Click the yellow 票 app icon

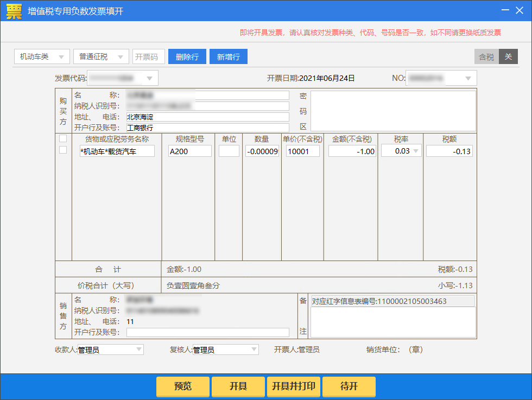[14, 11]
